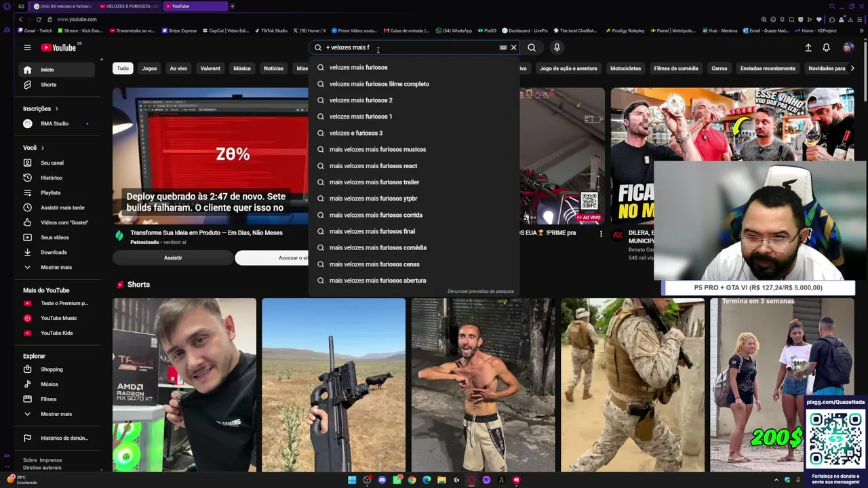
Task: Open Assistir mais tarde
Action: click(58, 207)
